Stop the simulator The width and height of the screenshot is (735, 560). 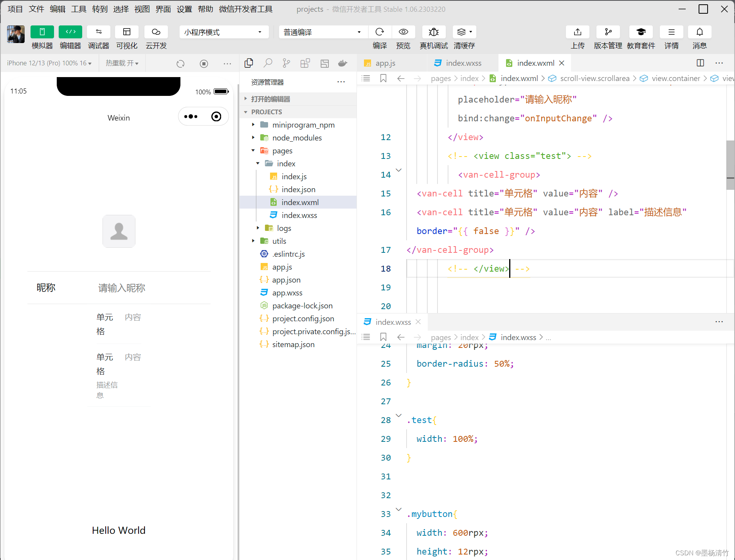[204, 63]
